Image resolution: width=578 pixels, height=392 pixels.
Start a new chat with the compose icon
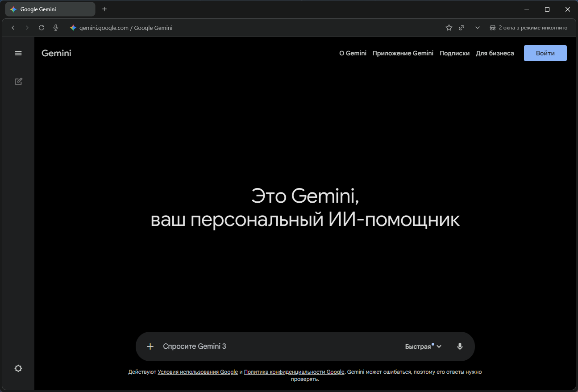tap(18, 81)
